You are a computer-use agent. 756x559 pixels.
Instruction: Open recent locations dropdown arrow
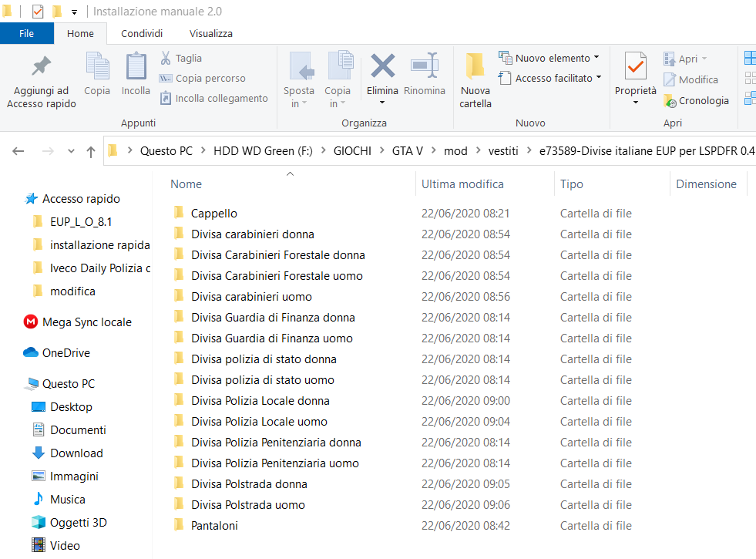[x=71, y=152]
